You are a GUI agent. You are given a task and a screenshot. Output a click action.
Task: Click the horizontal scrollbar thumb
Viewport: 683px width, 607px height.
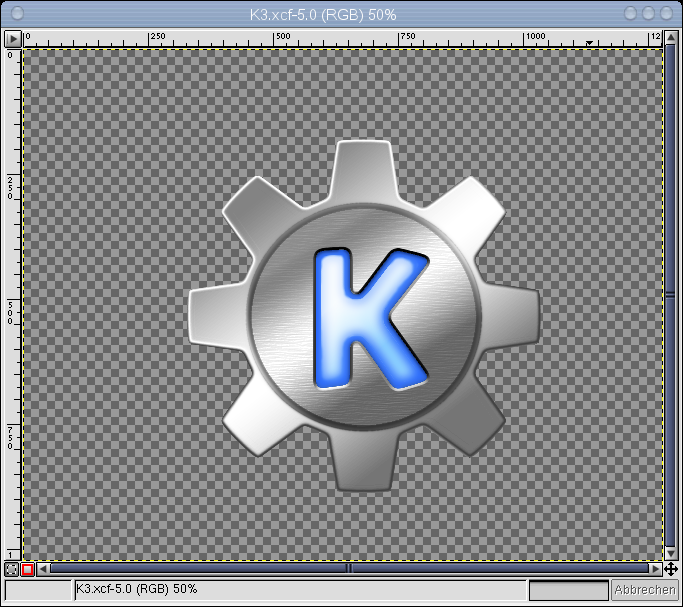pyautogui.click(x=349, y=569)
